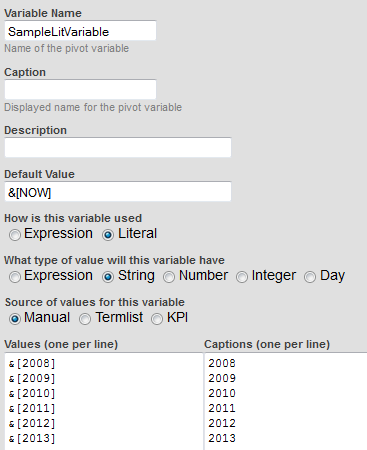Click the 'Name of the pivot variable' hint
Viewport: 367px width, 450px height.
[x=66, y=48]
